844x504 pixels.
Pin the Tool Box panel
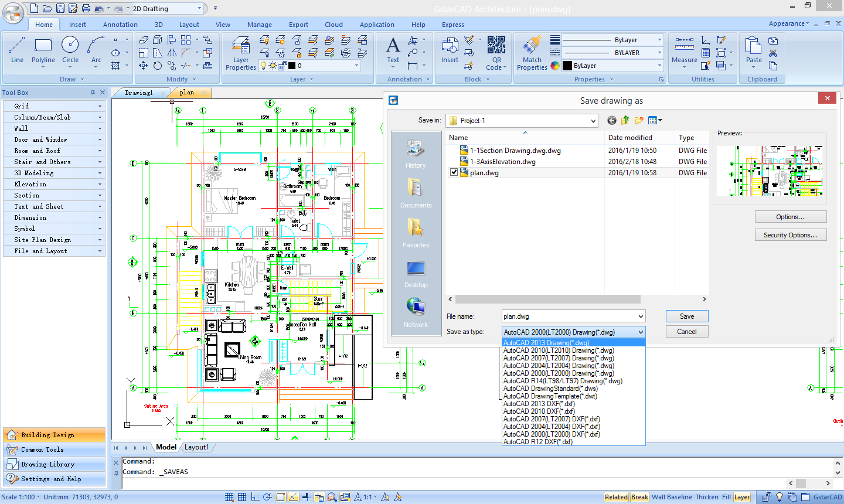pos(93,93)
